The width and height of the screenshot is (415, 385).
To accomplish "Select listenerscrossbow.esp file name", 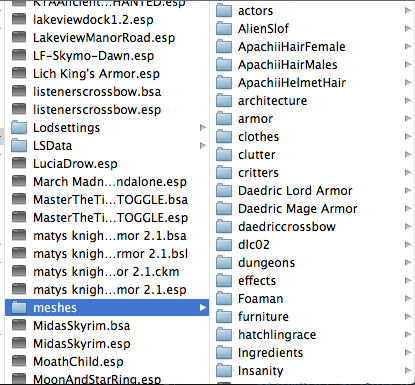I will 97,110.
